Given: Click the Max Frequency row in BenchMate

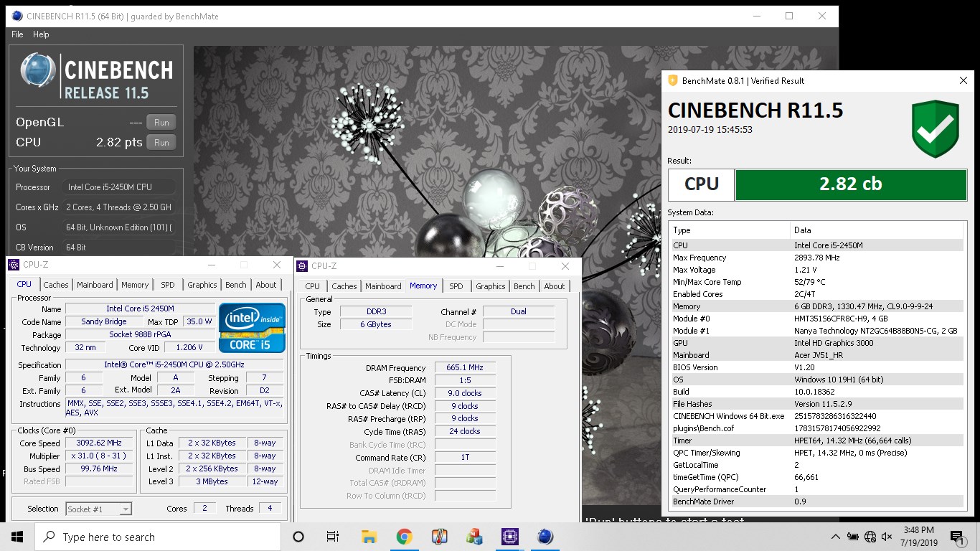Looking at the screenshot, I should click(x=817, y=258).
